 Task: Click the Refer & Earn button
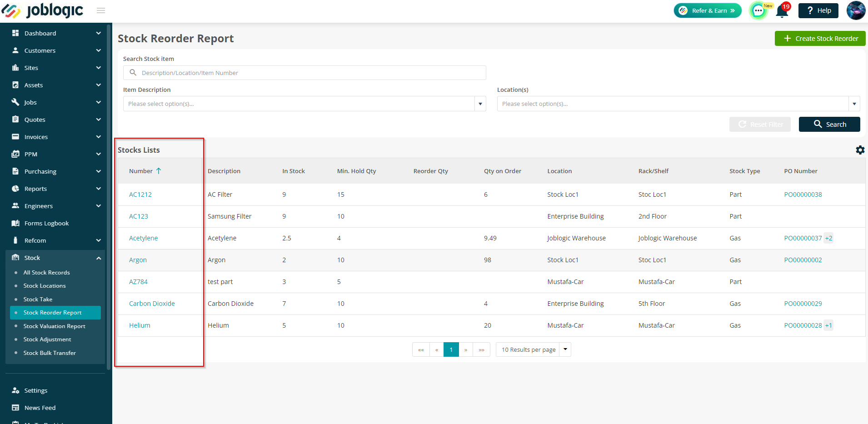(708, 10)
